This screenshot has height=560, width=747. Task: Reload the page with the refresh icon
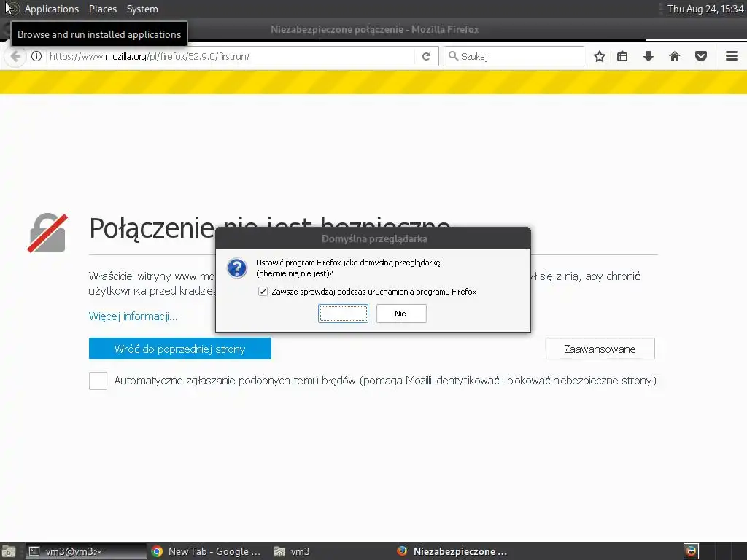(x=426, y=56)
